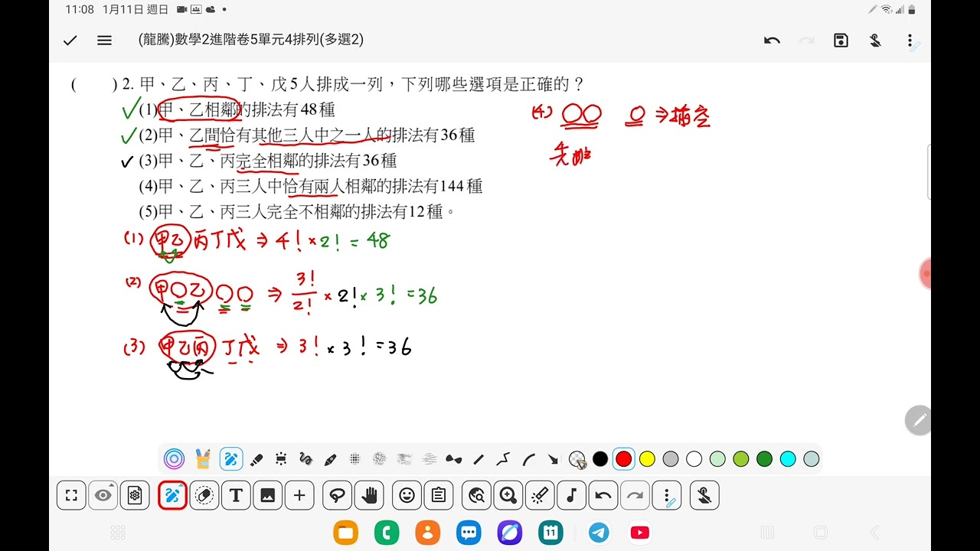The image size is (980, 551).
Task: Pick the yellow color swatch
Action: pyautogui.click(x=647, y=459)
